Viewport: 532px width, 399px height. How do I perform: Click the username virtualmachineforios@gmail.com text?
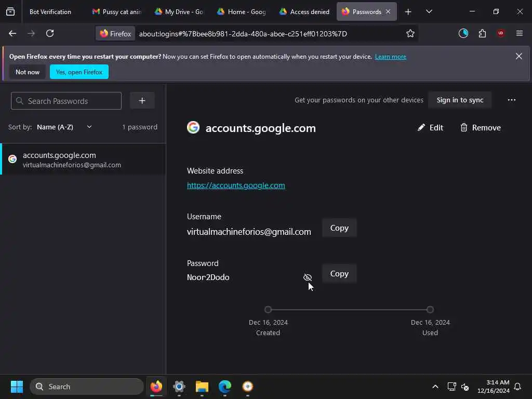[x=249, y=232]
